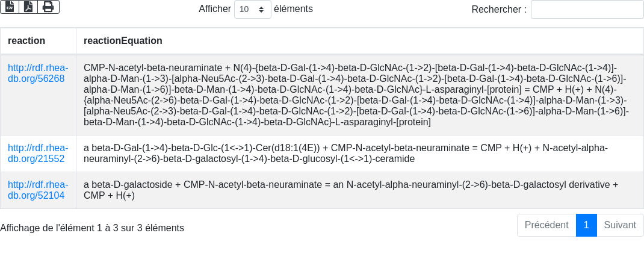The image size is (644, 271).
Task: Select the beta-D-galactoside equation cell for reaction 52104
Action: (x=360, y=190)
